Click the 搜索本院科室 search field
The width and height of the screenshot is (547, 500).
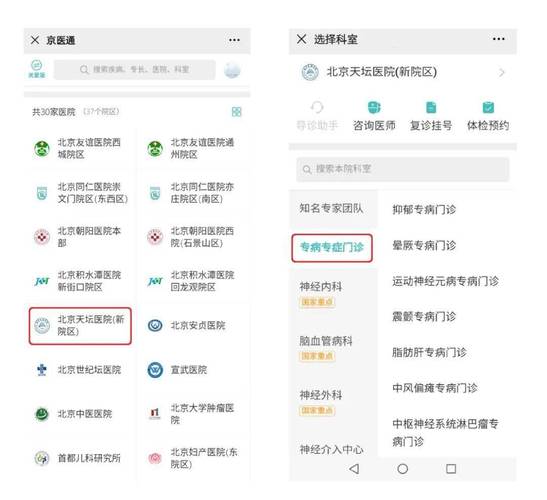pos(403,169)
